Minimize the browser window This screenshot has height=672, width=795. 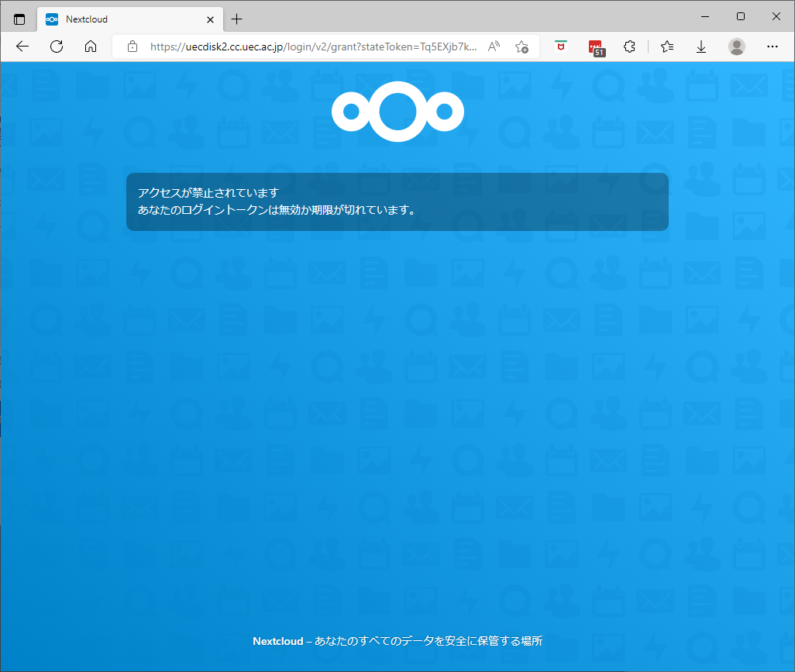coord(705,17)
